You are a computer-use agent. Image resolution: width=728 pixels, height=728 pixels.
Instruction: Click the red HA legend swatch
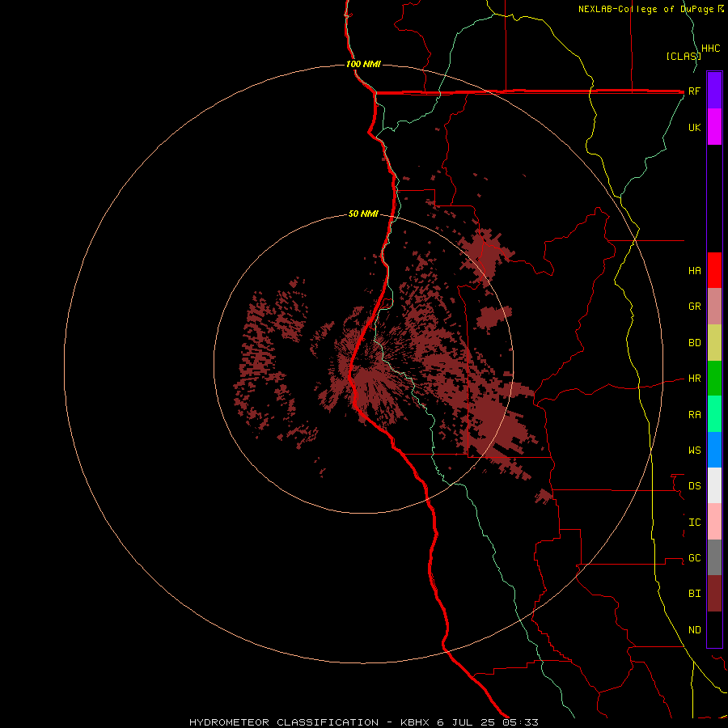point(714,270)
